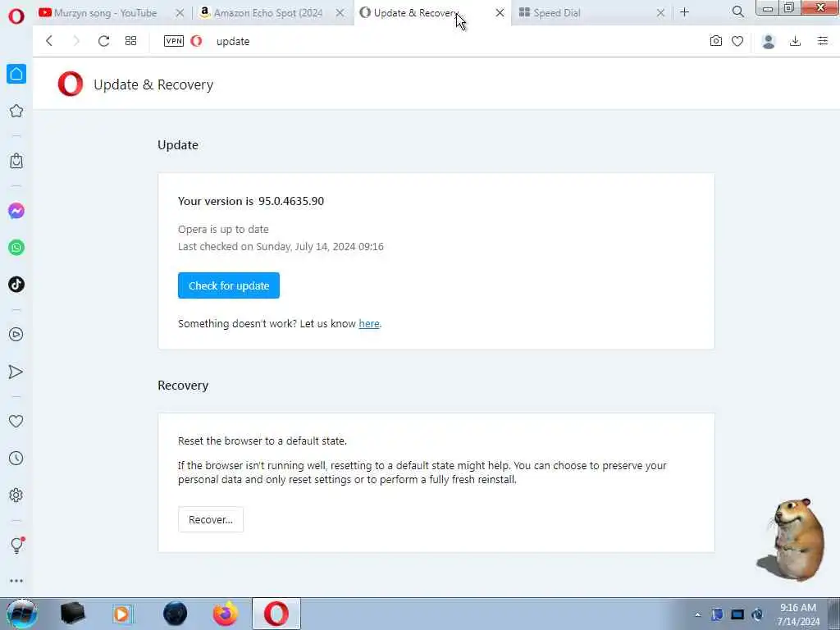Click 'Reset the browser to a default state' text
The height and width of the screenshot is (630, 840).
coord(262,441)
